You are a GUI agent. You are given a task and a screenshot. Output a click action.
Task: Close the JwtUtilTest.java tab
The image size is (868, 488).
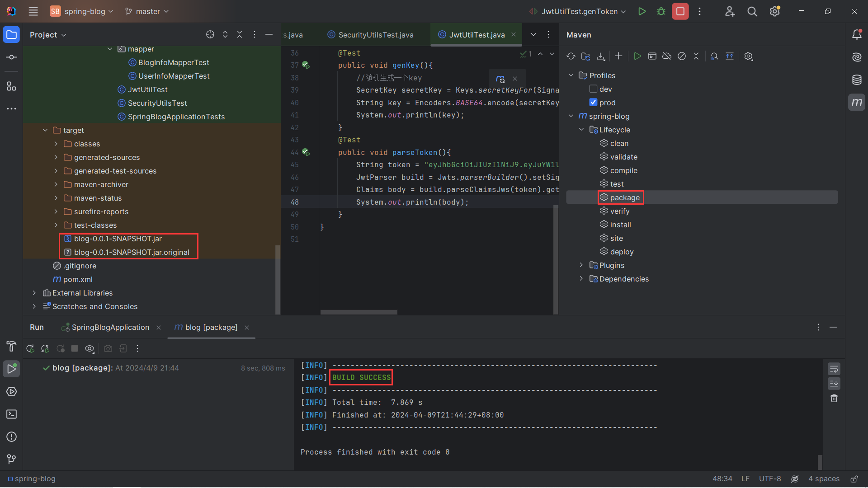pyautogui.click(x=514, y=34)
